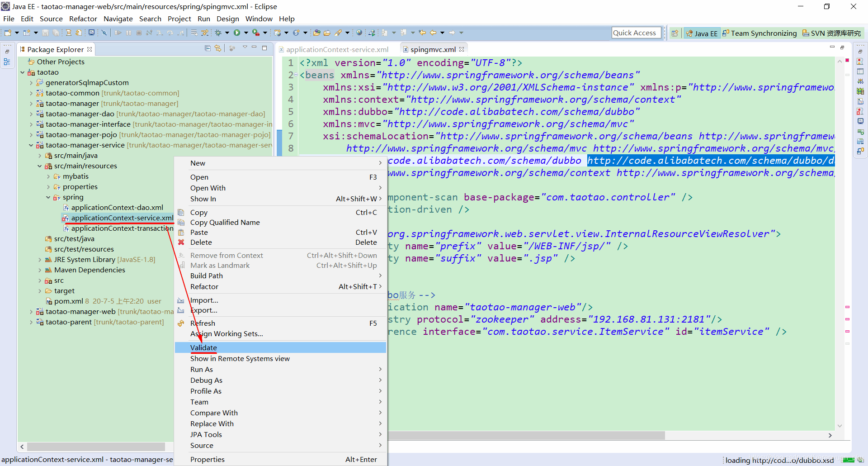The width and height of the screenshot is (868, 466).
Task: Open the Package Explorer view menu triangle
Action: tap(245, 47)
